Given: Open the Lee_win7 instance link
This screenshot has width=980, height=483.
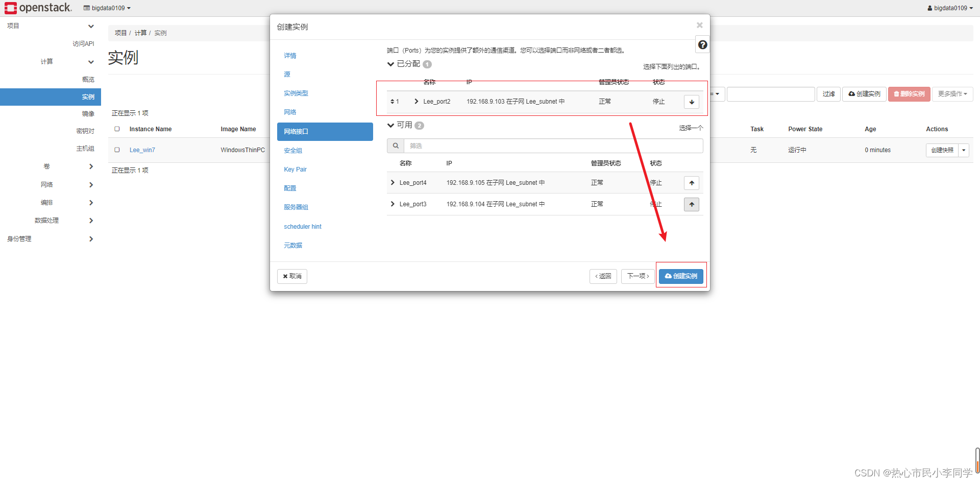Looking at the screenshot, I should point(142,150).
